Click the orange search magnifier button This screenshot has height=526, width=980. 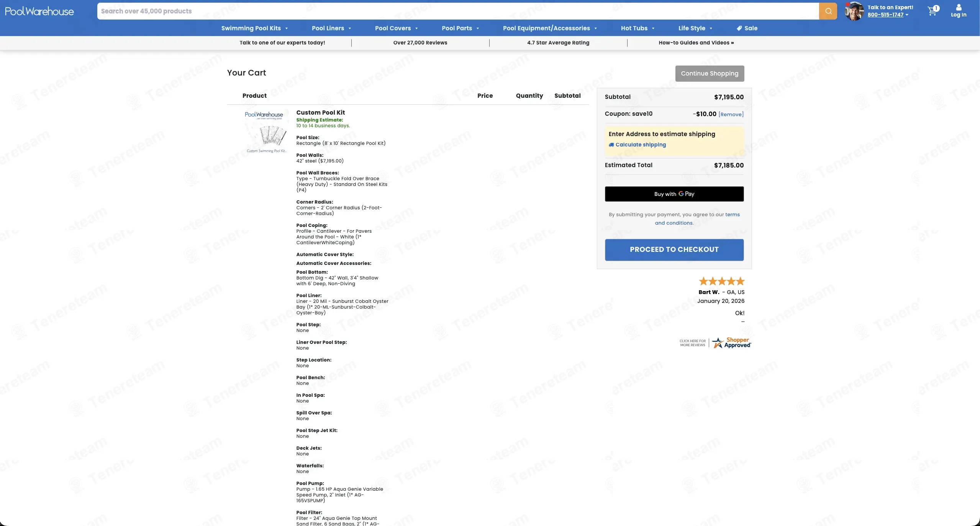[828, 11]
